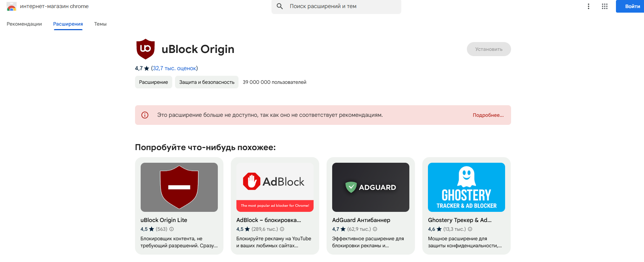Screen dimensions: 644x262
Task: Click the Защита и безопасность chip
Action: coord(207,82)
